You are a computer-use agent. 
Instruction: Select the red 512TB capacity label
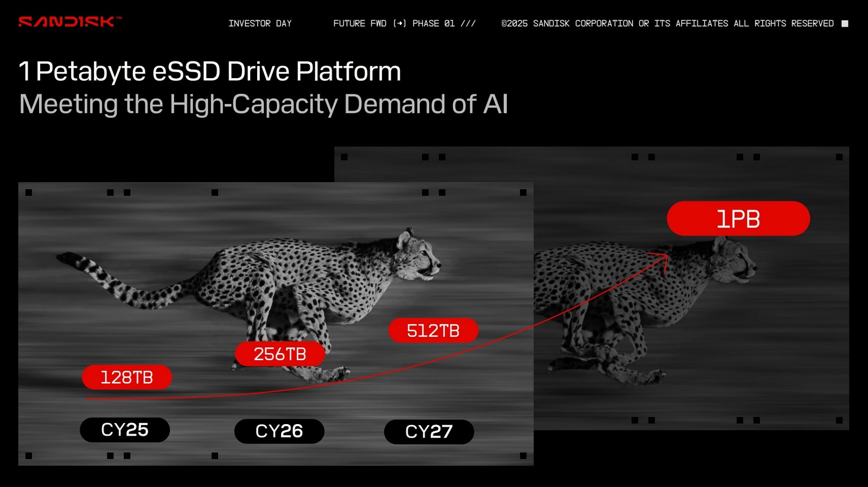coord(433,330)
